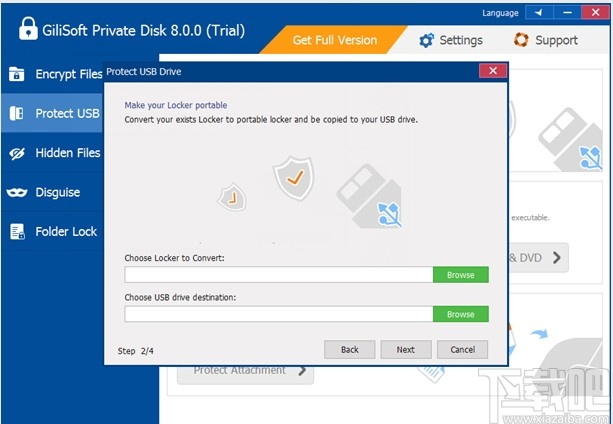
Task: Click the Protect Attachment button label
Action: (x=239, y=370)
